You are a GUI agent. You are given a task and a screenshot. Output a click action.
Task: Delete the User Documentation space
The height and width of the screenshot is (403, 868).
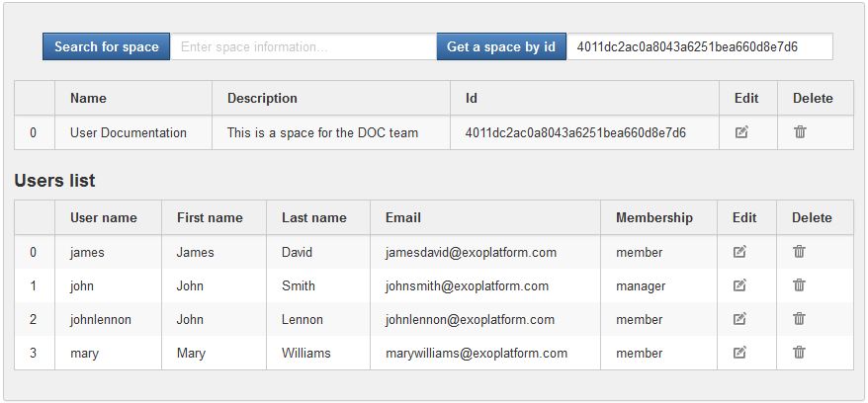800,131
